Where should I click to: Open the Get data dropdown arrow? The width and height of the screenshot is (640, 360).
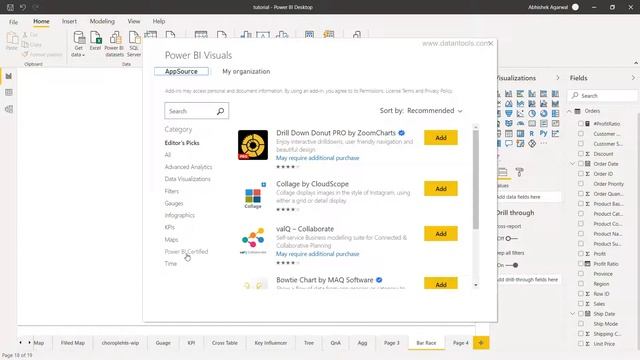pos(83,55)
